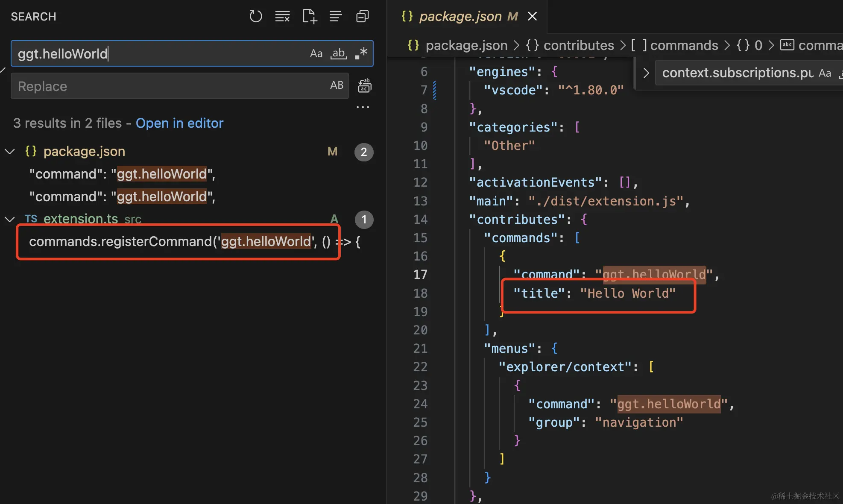The height and width of the screenshot is (504, 843).
Task: Select the package.json editor tab
Action: pyautogui.click(x=460, y=16)
